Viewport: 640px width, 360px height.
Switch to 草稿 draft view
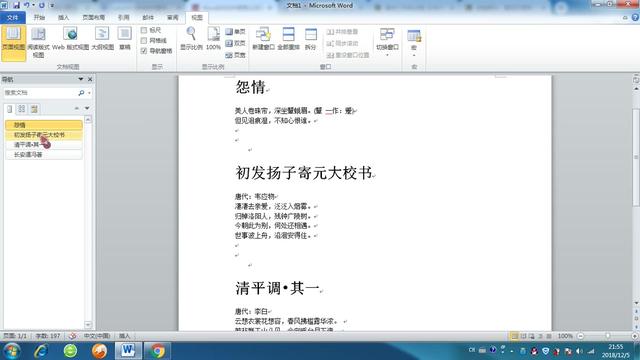(124, 39)
